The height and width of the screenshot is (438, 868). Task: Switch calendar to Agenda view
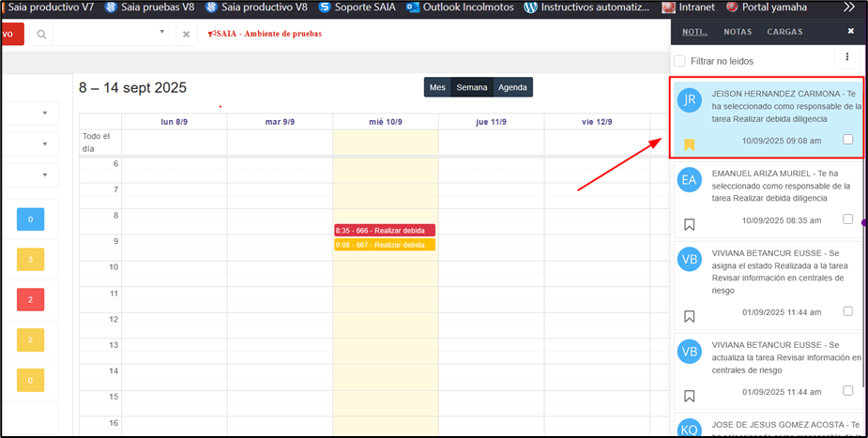point(512,87)
